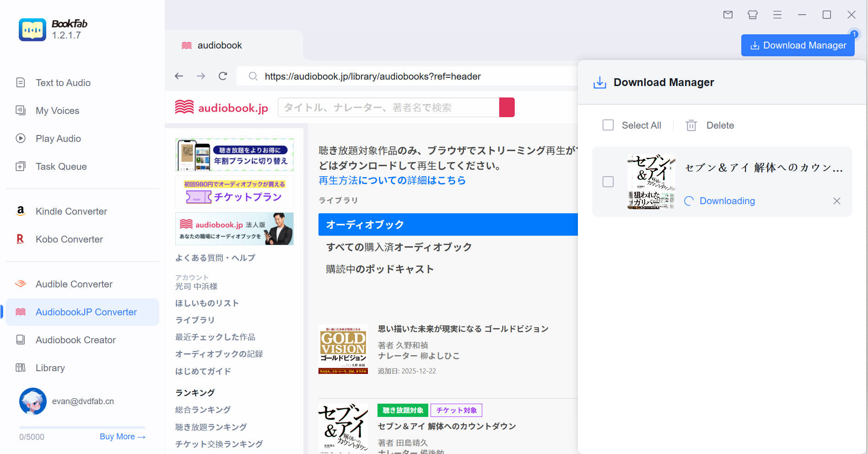Toggle the Kobo Converter entry
Image resolution: width=868 pixels, height=454 pixels.
point(69,239)
